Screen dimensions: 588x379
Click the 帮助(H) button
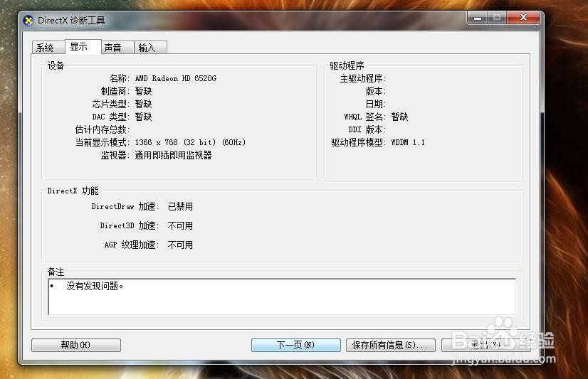[x=76, y=345]
